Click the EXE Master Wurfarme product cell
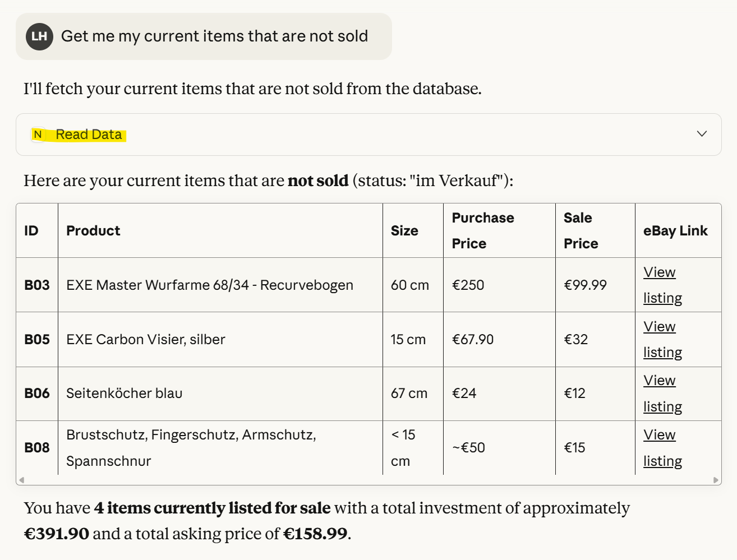This screenshot has height=560, width=737. (x=210, y=285)
